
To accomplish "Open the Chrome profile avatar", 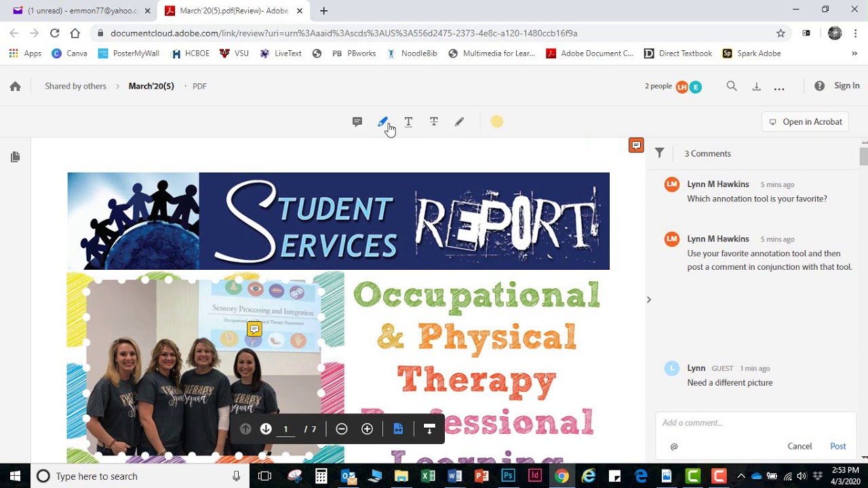I will click(835, 33).
